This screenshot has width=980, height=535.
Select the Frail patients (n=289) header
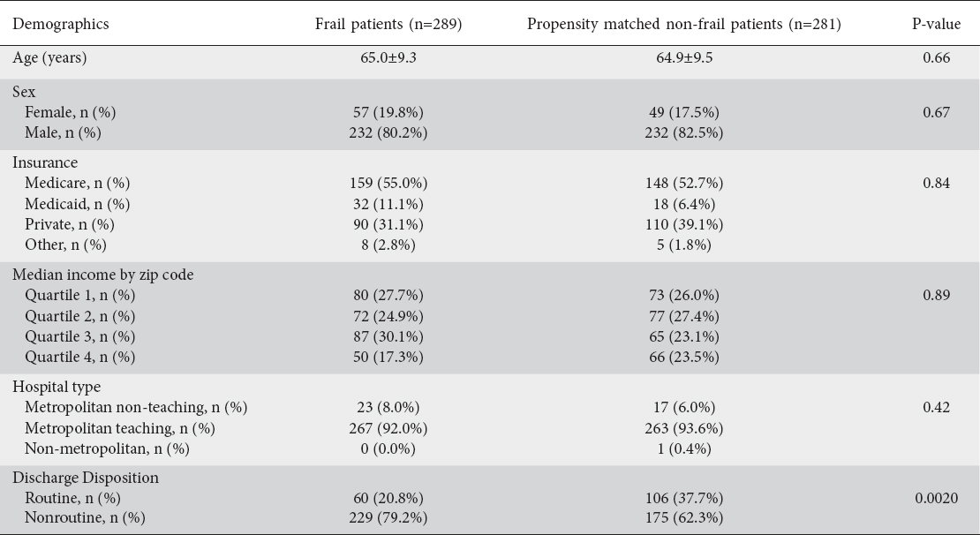[388, 24]
